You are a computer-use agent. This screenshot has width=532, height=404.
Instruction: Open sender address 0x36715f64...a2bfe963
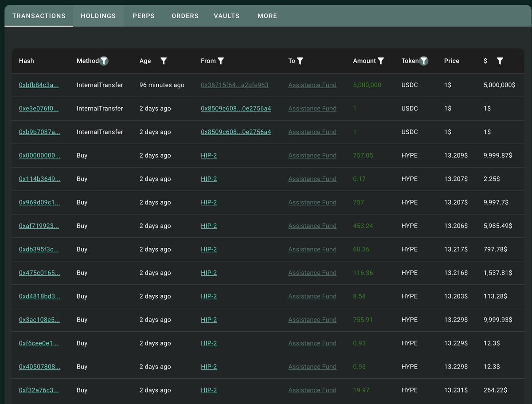(x=235, y=85)
